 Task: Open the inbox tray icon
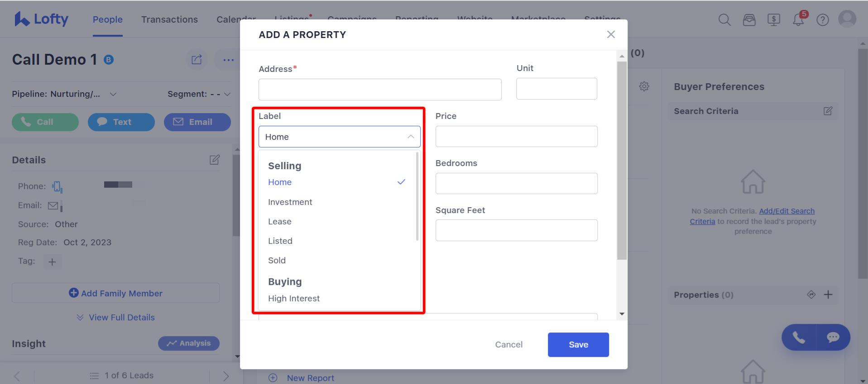click(x=749, y=20)
